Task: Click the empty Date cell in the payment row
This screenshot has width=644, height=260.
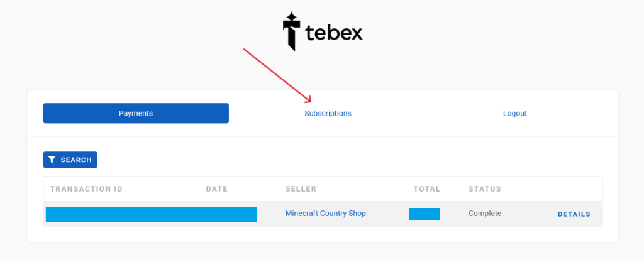Action: click(267, 214)
